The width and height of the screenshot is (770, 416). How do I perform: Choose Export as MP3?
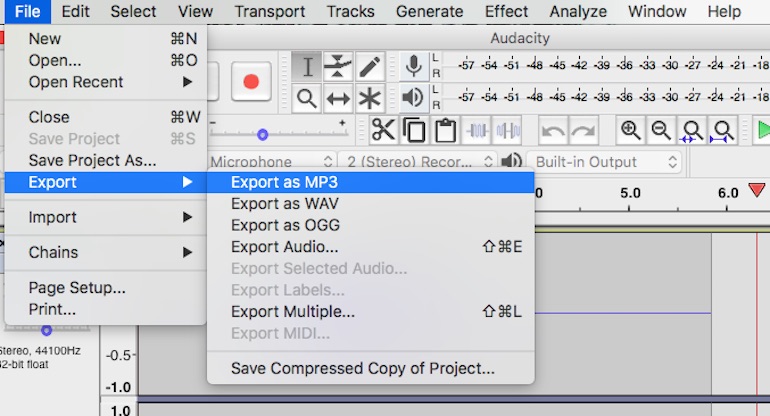pyautogui.click(x=371, y=182)
